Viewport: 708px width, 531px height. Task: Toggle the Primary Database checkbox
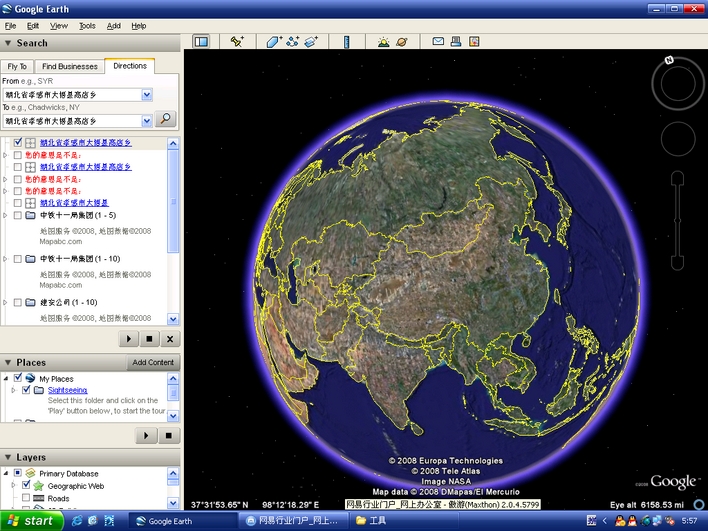18,473
